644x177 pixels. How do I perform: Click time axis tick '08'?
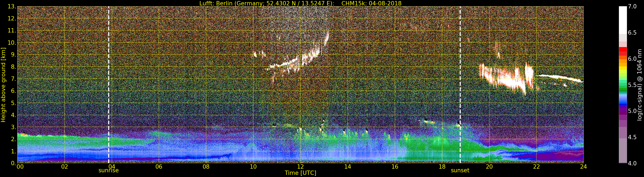pos(206,167)
